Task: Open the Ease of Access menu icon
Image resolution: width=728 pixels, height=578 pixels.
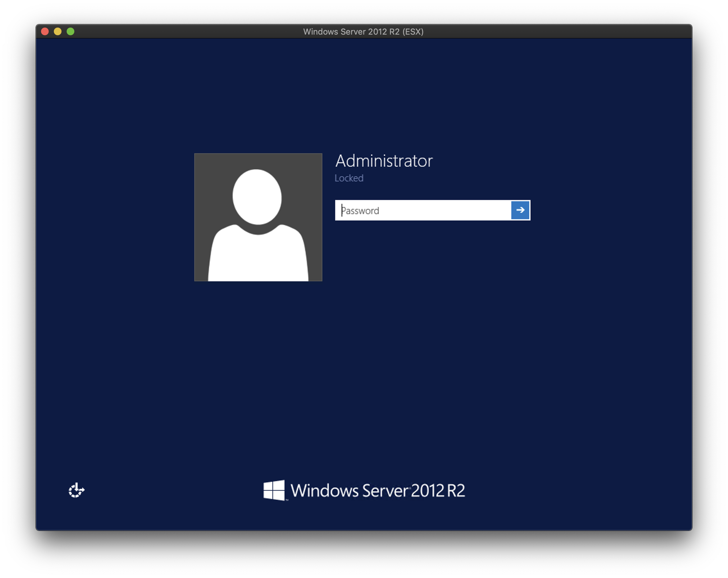Action: click(76, 490)
